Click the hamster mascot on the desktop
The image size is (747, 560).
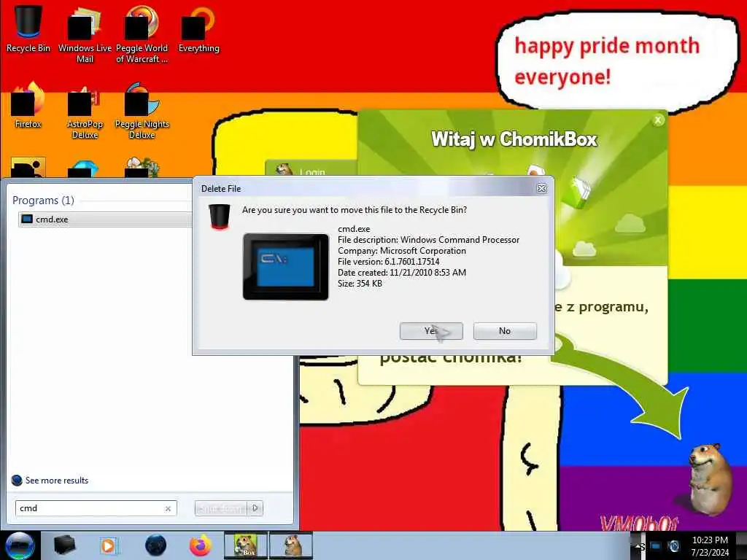710,478
